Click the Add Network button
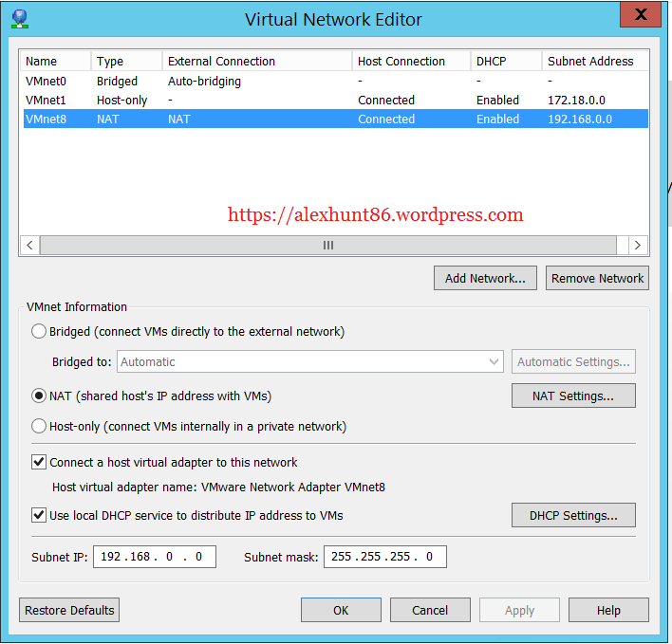Image resolution: width=672 pixels, height=644 pixels. [485, 278]
